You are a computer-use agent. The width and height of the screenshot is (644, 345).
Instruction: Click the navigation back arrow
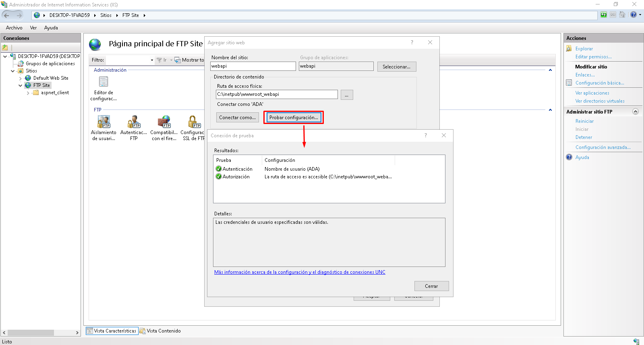click(6, 15)
